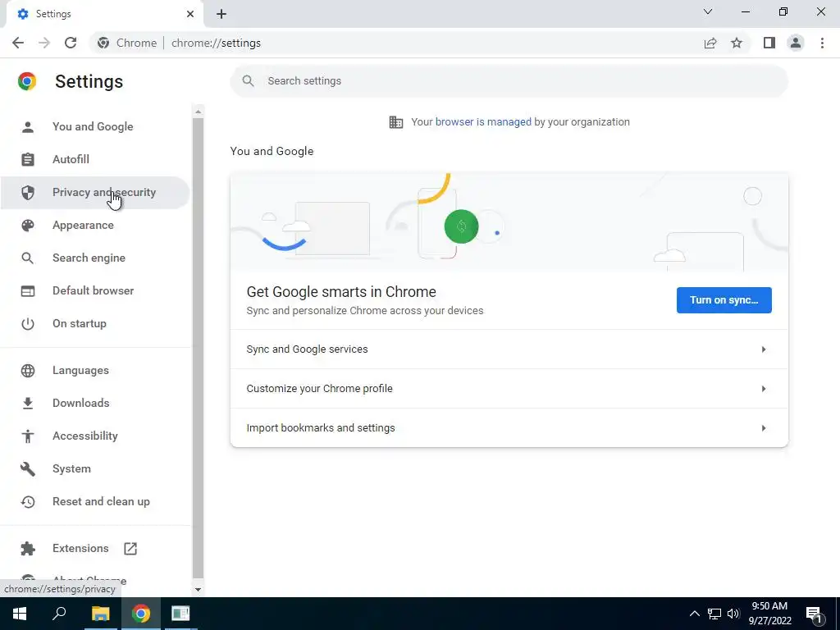Screen dimensions: 840x630
Task: Click the person icon beside You and Google
Action: tap(27, 127)
